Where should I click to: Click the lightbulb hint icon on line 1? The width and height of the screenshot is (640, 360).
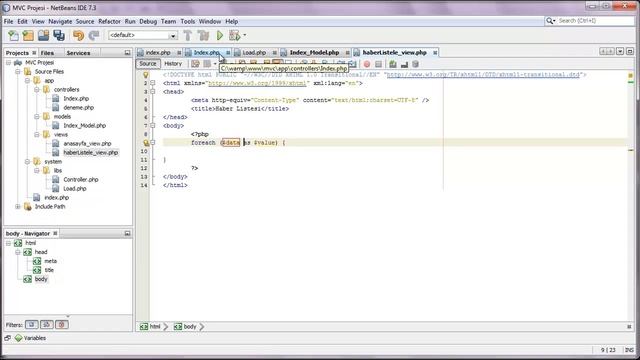[146, 75]
